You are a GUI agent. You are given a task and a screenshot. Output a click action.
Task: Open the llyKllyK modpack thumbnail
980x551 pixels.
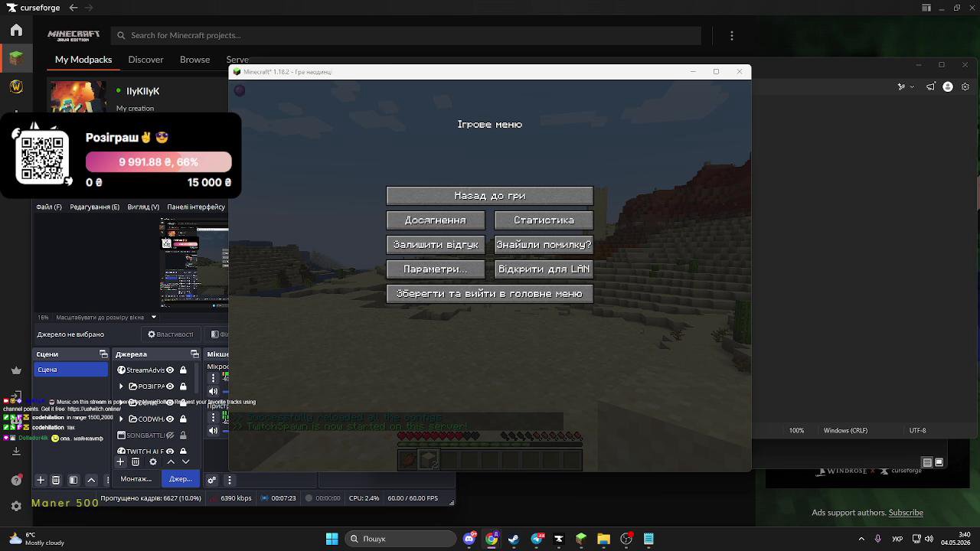click(78, 96)
